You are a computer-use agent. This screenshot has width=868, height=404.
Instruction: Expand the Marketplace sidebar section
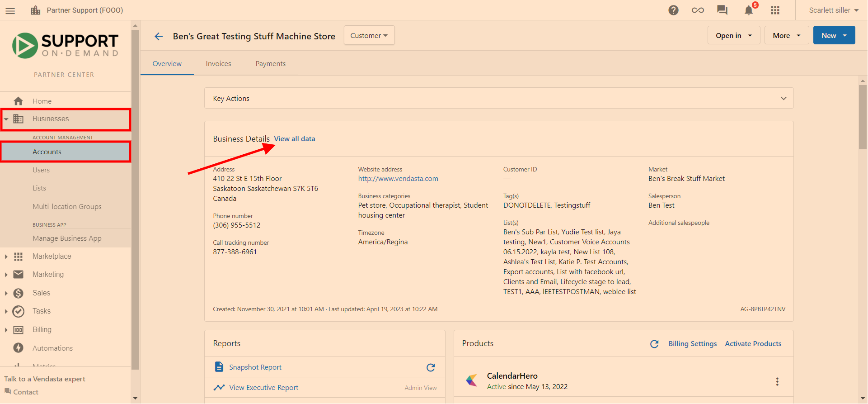[6, 257]
